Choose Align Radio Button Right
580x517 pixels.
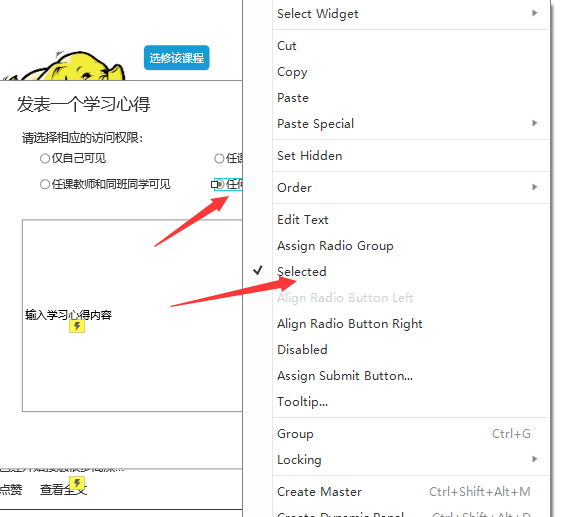pos(411,324)
